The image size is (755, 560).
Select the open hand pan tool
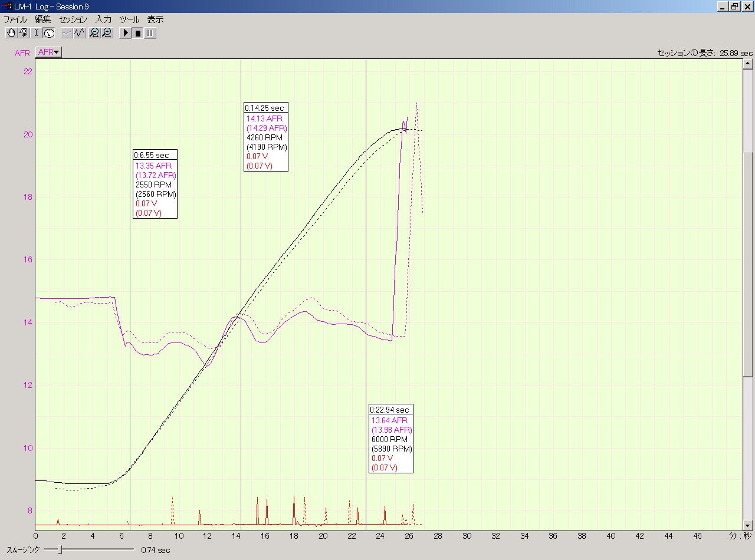[x=11, y=33]
